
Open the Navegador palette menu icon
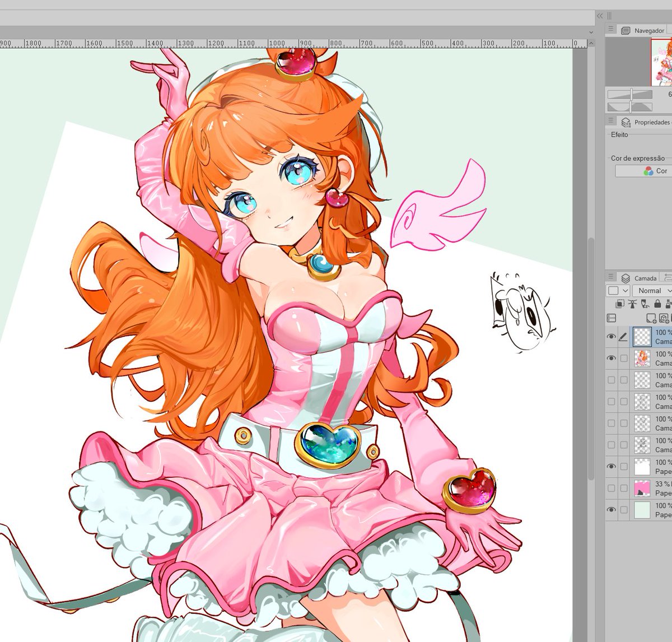611,30
